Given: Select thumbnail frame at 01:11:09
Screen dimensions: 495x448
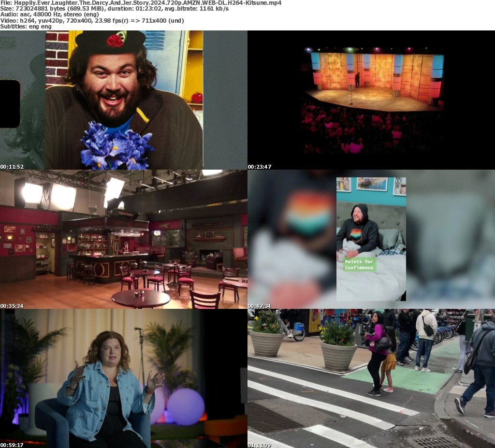Looking at the screenshot, I should click(371, 378).
